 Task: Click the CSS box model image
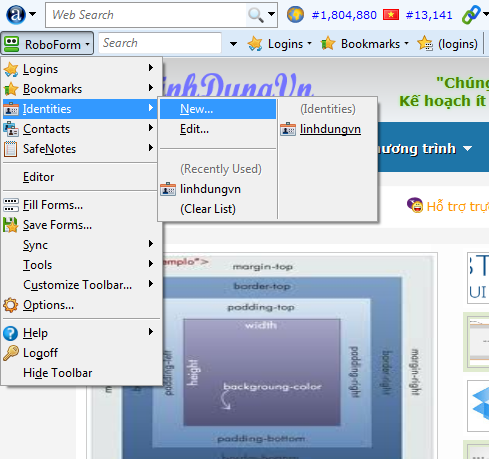click(x=263, y=356)
